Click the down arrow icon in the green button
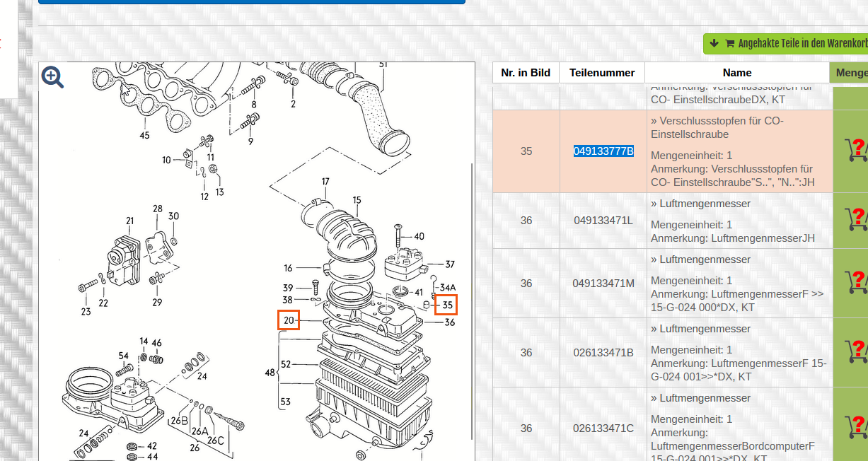The image size is (868, 461). click(714, 44)
